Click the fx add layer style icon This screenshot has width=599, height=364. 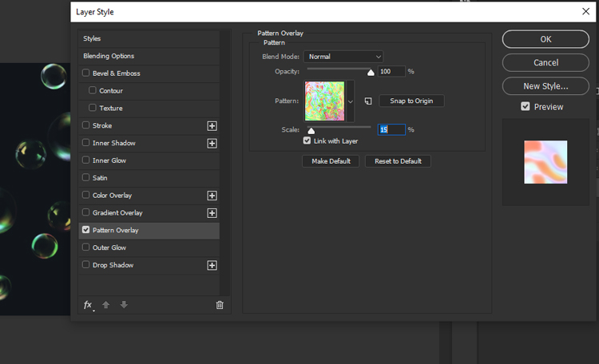tap(88, 305)
